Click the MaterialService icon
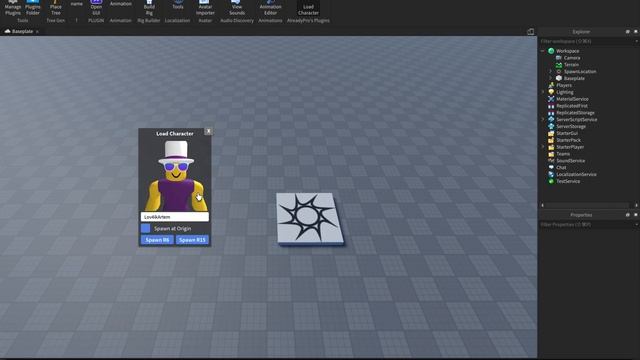The width and height of the screenshot is (640, 360). (551, 99)
